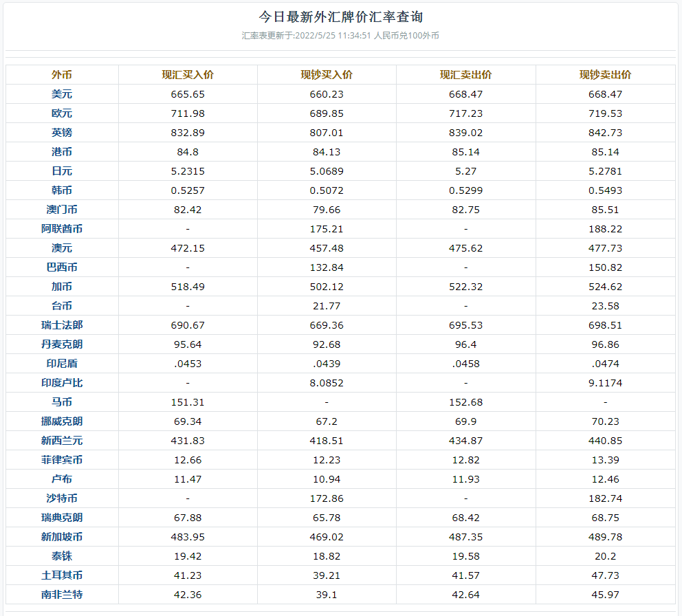The image size is (682, 616).
Task: Open the 阿联酋币 currency link
Action: (62, 228)
